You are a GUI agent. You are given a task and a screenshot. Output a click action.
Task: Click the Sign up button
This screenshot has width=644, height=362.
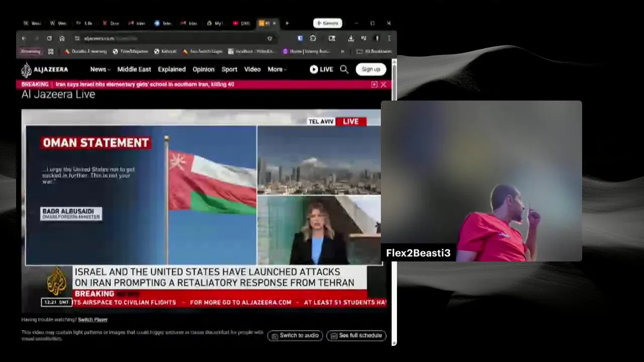[x=371, y=69]
